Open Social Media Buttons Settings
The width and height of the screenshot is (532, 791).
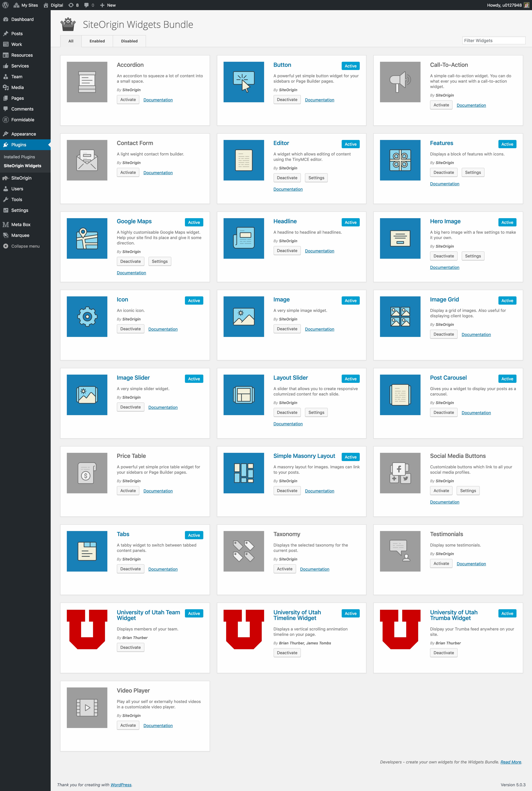click(468, 491)
